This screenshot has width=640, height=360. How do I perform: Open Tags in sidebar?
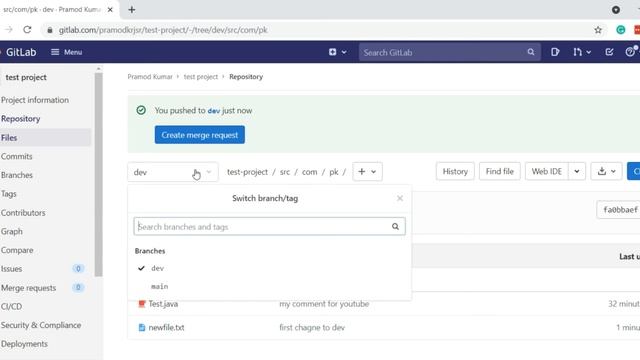[x=9, y=194]
